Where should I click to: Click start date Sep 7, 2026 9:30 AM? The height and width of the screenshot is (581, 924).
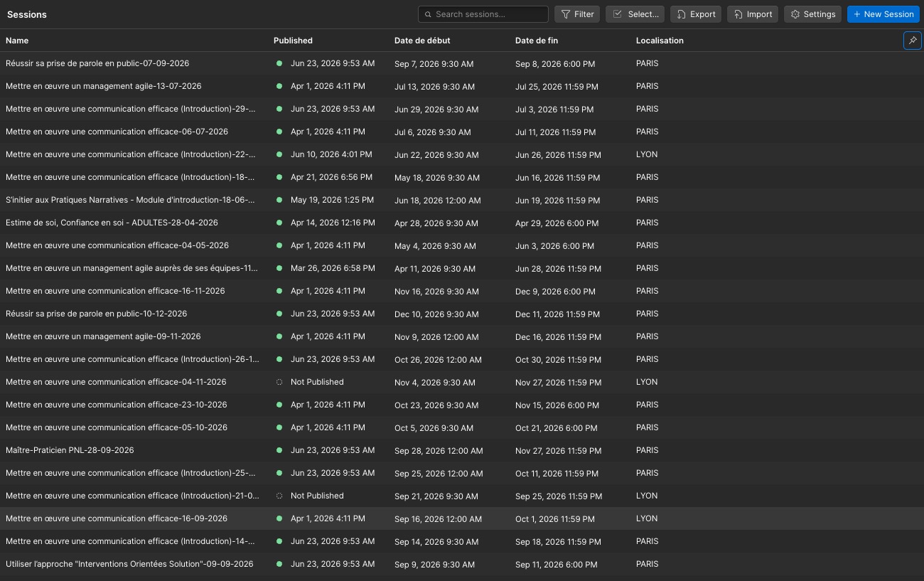[x=434, y=64]
